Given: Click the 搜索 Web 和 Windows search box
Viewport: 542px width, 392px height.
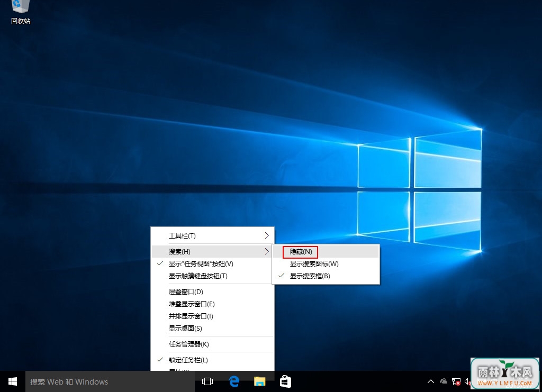Looking at the screenshot, I should point(110,381).
